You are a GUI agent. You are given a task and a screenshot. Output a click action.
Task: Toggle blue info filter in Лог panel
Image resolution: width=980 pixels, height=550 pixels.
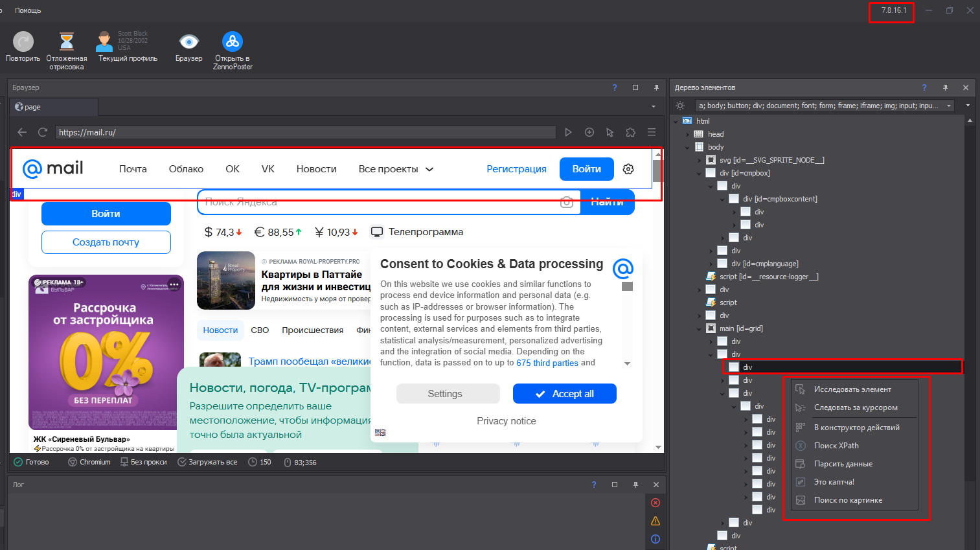coord(655,539)
